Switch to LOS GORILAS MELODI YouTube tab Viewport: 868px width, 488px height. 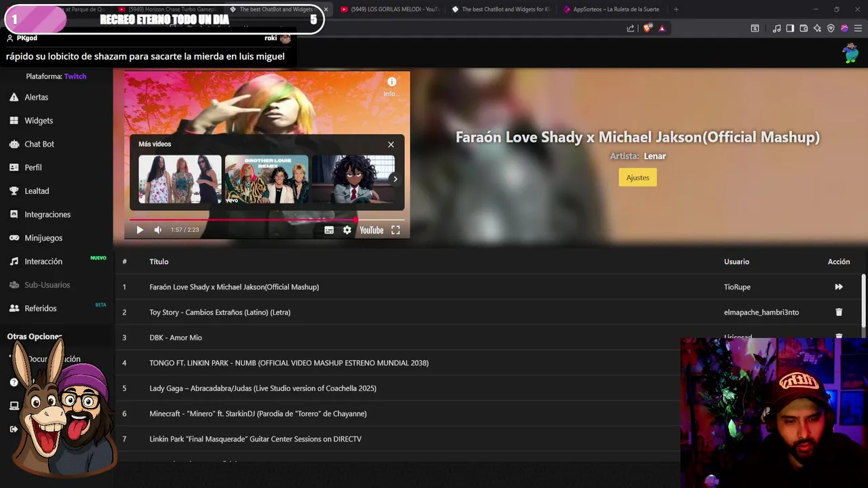click(x=389, y=9)
